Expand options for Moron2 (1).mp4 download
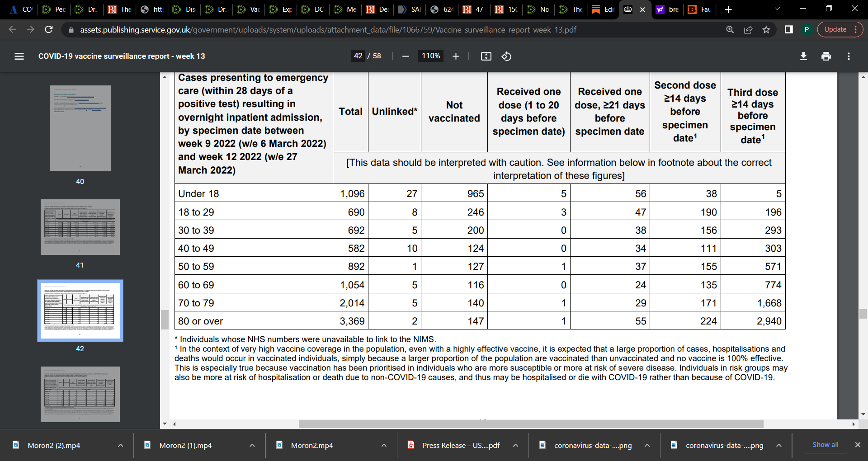The height and width of the screenshot is (461, 868). click(x=252, y=445)
